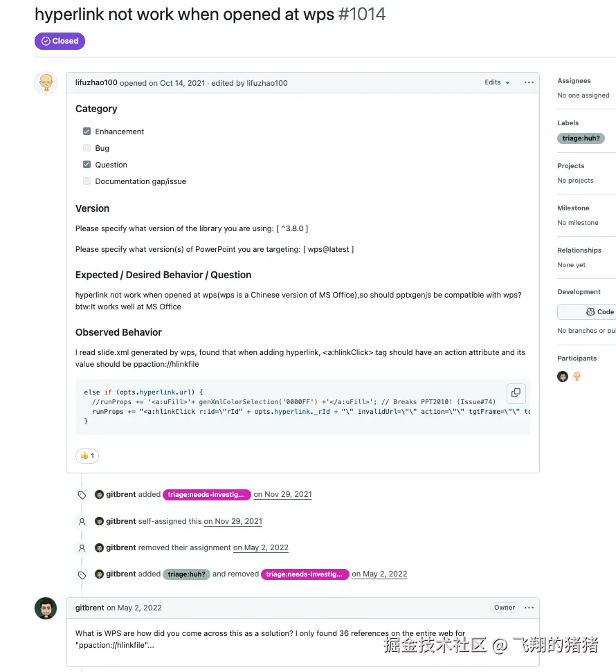This screenshot has height=672, width=616.
Task: Click the thumbs-up reaction button
Action: tap(87, 455)
